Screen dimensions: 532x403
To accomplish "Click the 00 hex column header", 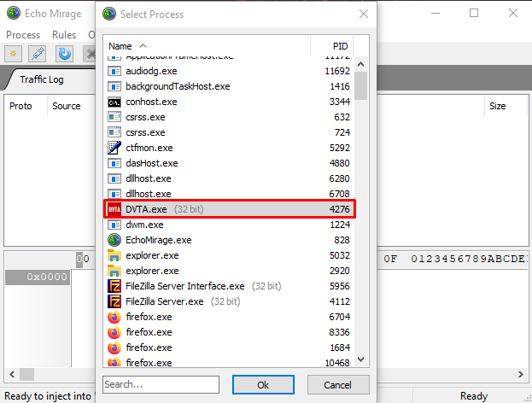I will tap(83, 260).
